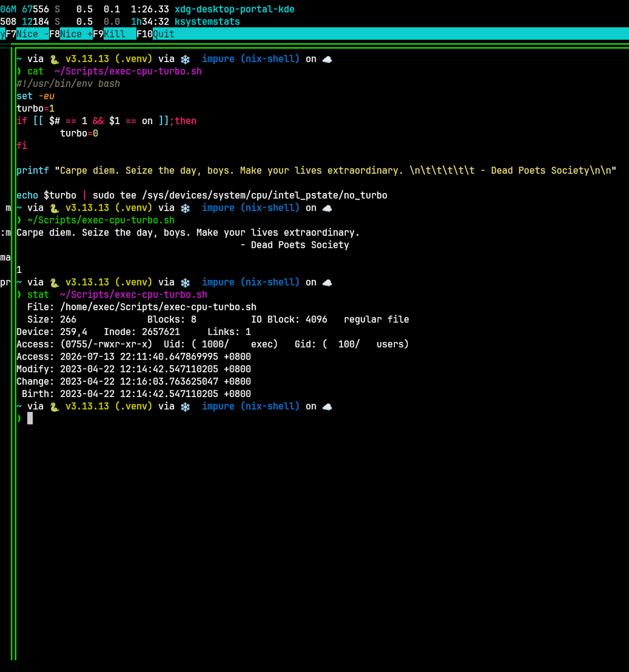Click the cloud icon in prompt above stat command

[x=327, y=283]
